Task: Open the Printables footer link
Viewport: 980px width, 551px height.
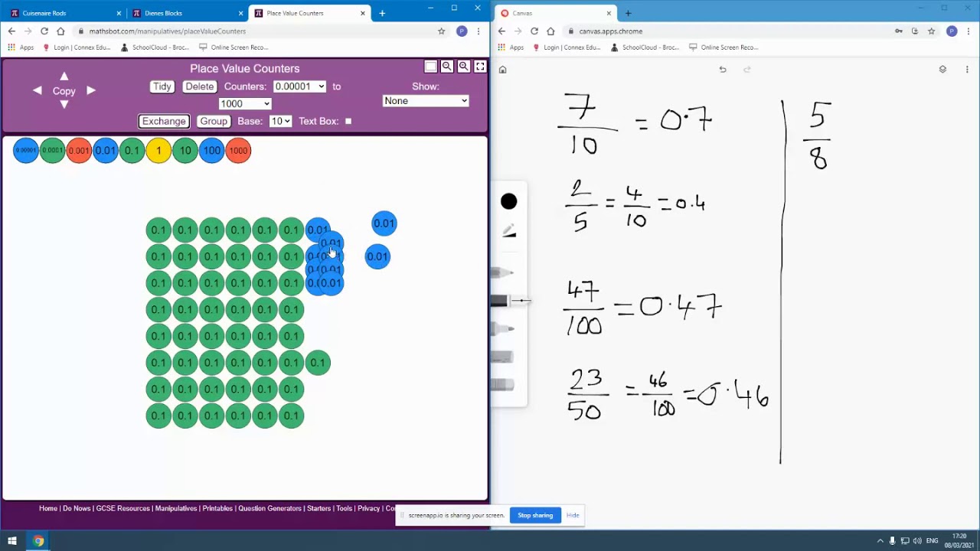Action: pyautogui.click(x=217, y=508)
